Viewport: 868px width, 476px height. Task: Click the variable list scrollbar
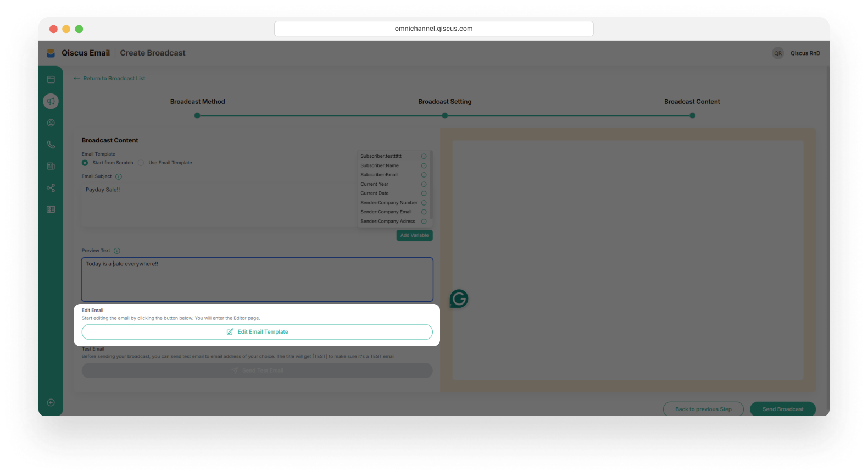pos(431,184)
